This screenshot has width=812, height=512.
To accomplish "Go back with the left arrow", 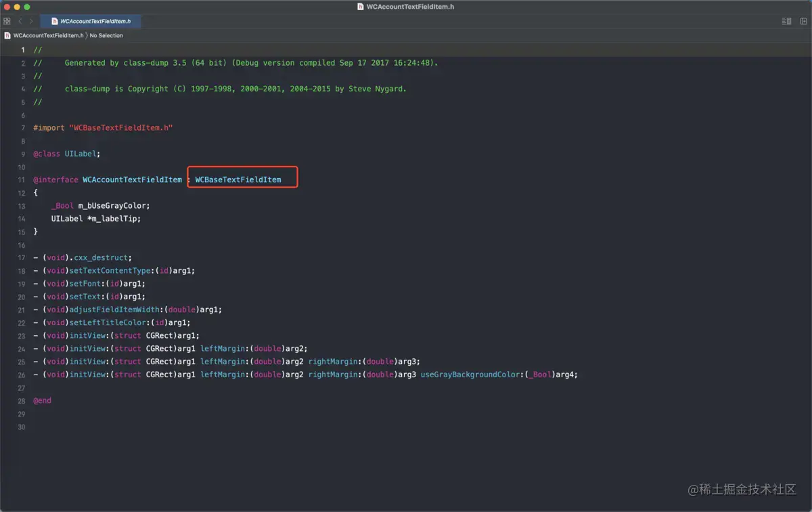I will pos(20,21).
